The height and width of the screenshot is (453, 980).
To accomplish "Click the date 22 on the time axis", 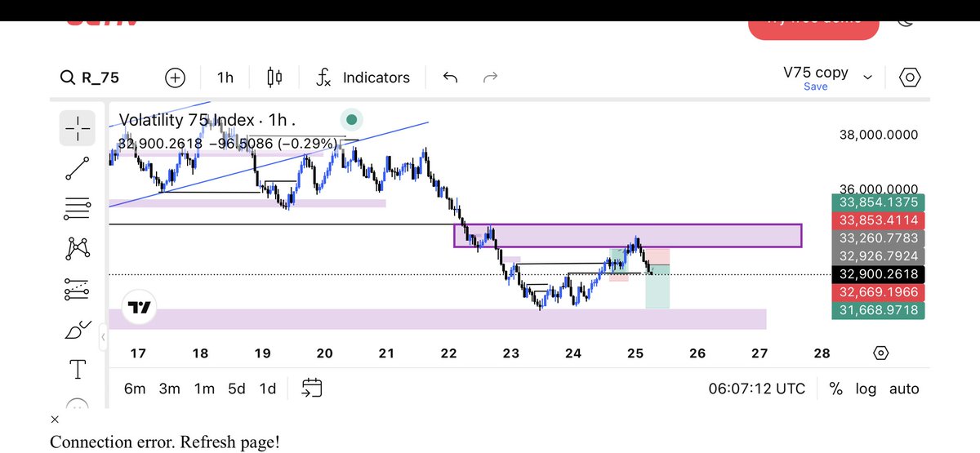I will (448, 353).
